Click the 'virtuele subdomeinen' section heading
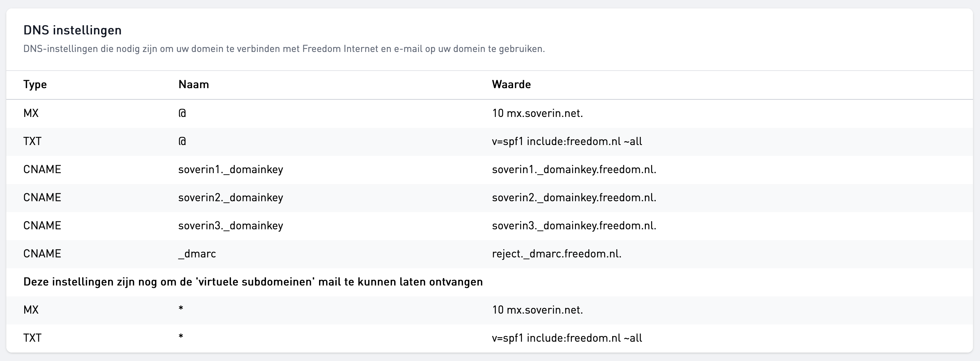 coord(253,282)
